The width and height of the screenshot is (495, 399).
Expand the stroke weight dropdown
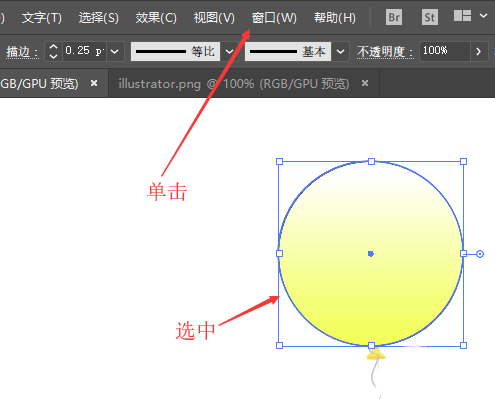[x=115, y=51]
